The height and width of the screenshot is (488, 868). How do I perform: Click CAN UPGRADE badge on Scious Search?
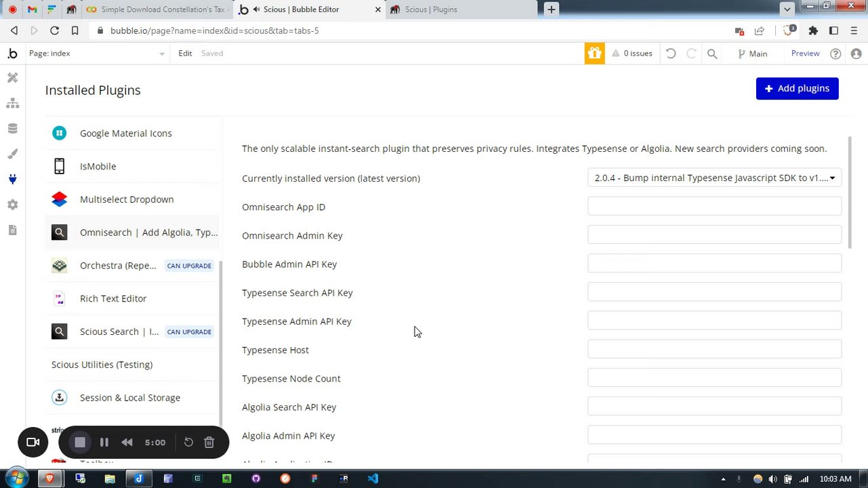click(189, 331)
